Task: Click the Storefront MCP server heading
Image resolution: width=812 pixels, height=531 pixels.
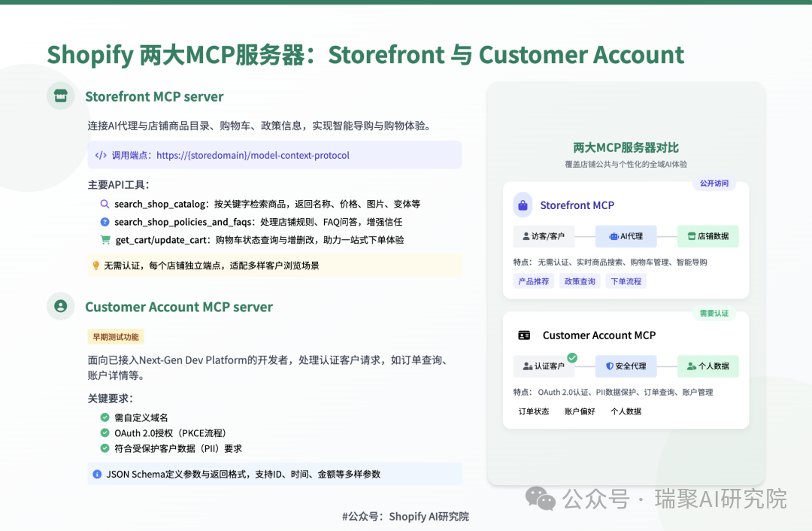Action: 154,97
